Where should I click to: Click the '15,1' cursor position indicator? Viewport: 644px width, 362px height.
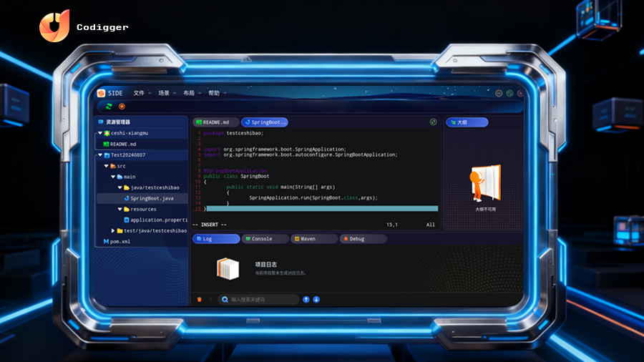[x=392, y=225]
